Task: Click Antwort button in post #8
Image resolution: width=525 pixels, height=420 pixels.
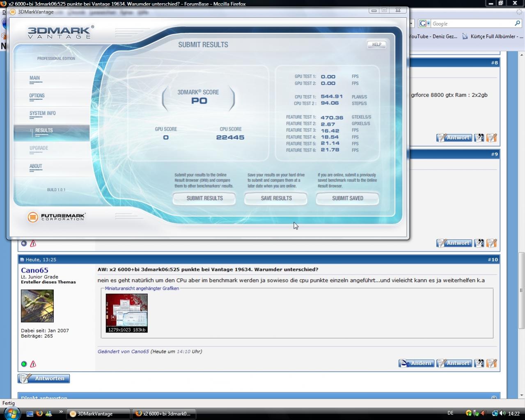Action: point(454,138)
